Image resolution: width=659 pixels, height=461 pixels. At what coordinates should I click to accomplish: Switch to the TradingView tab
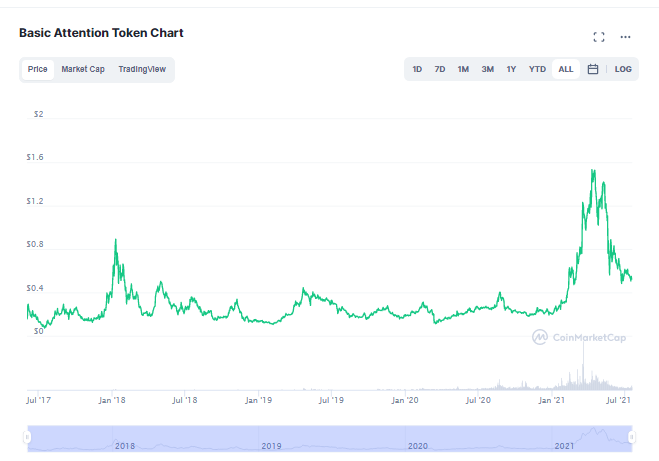click(x=142, y=69)
